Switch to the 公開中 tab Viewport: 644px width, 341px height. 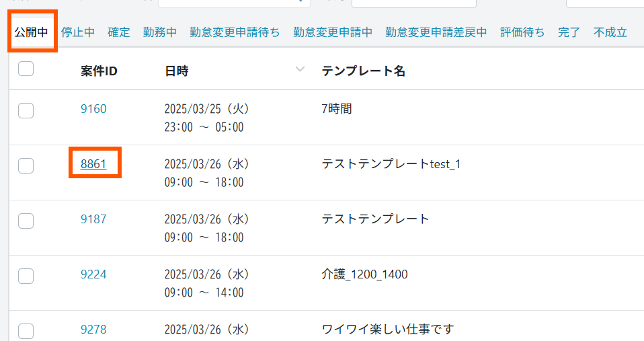(31, 32)
